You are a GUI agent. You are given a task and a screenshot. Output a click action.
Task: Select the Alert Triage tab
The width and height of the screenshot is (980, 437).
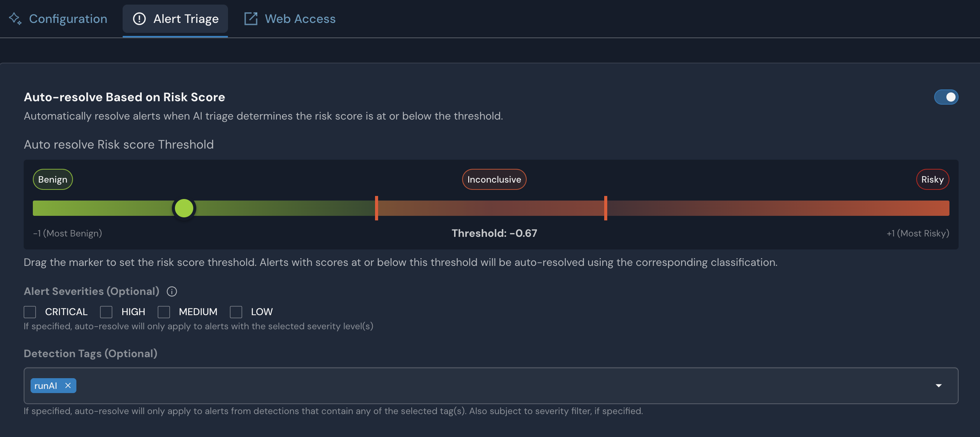pos(186,18)
